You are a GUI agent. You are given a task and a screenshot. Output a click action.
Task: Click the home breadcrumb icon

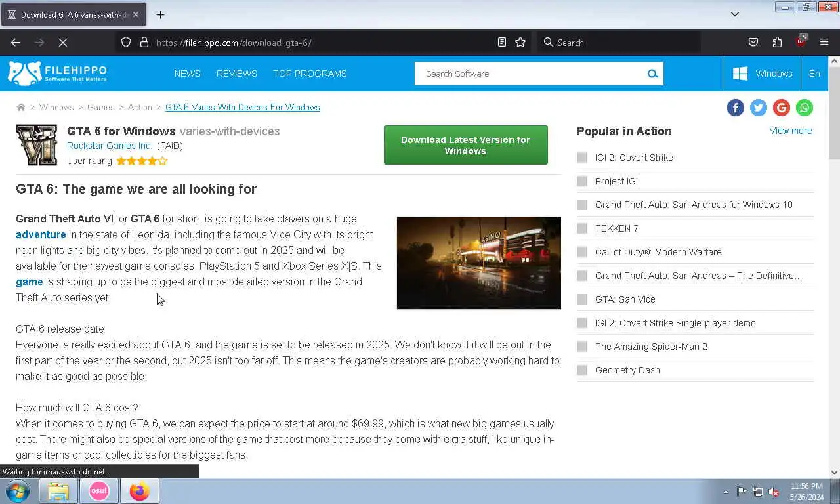pyautogui.click(x=21, y=107)
